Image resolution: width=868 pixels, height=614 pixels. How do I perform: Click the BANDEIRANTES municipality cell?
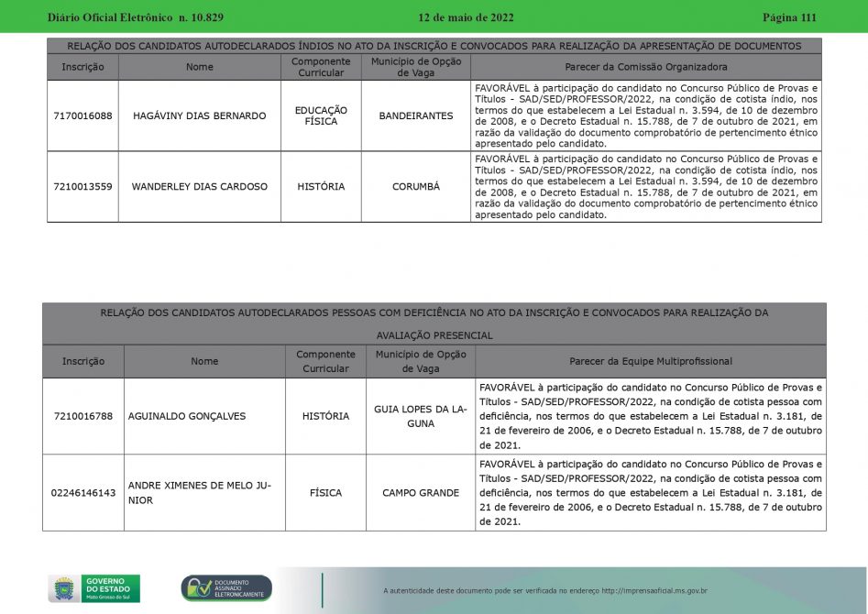point(416,116)
